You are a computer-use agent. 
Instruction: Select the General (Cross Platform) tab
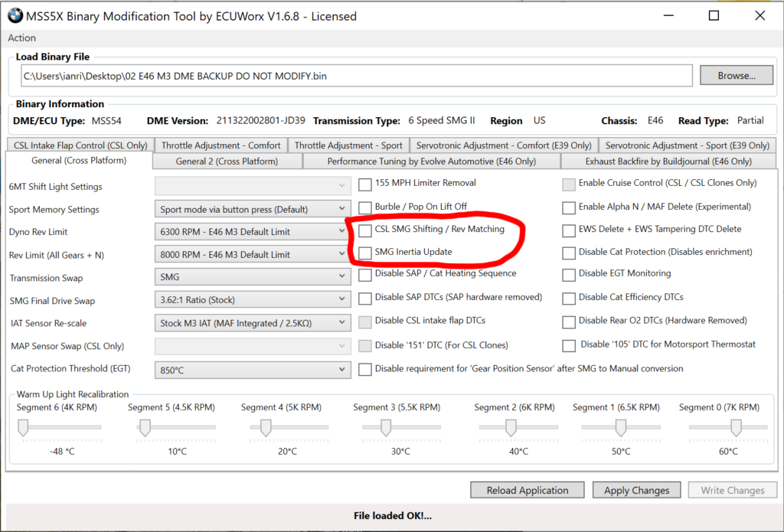[79, 161]
